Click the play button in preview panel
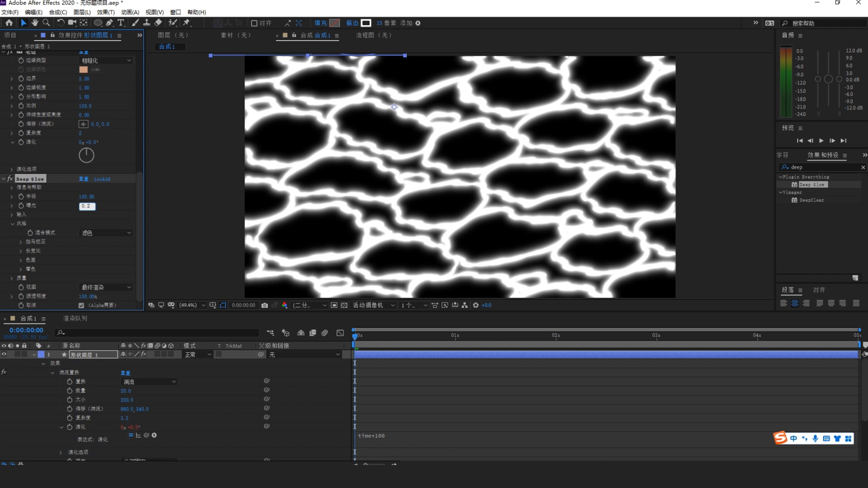Image resolution: width=868 pixels, height=488 pixels. (x=821, y=141)
